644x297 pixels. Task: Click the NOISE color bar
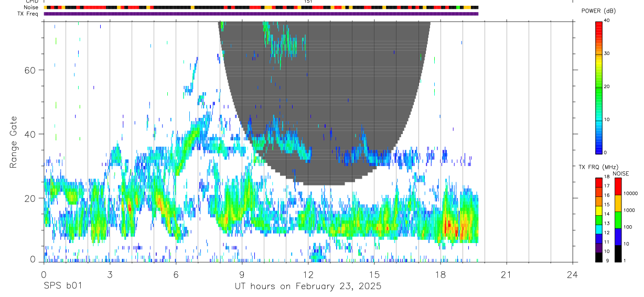pos(618,220)
